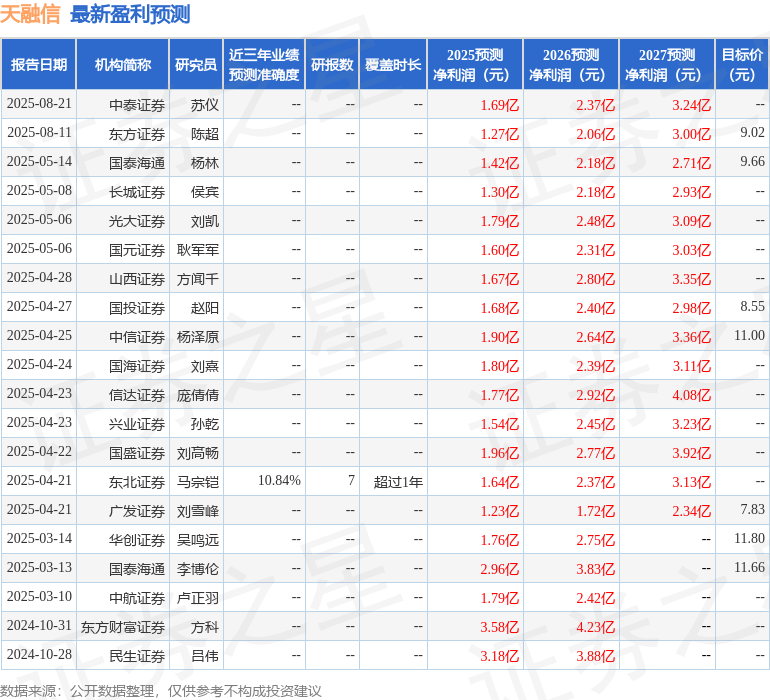Click the 3.11亿 forecast value

(691, 366)
